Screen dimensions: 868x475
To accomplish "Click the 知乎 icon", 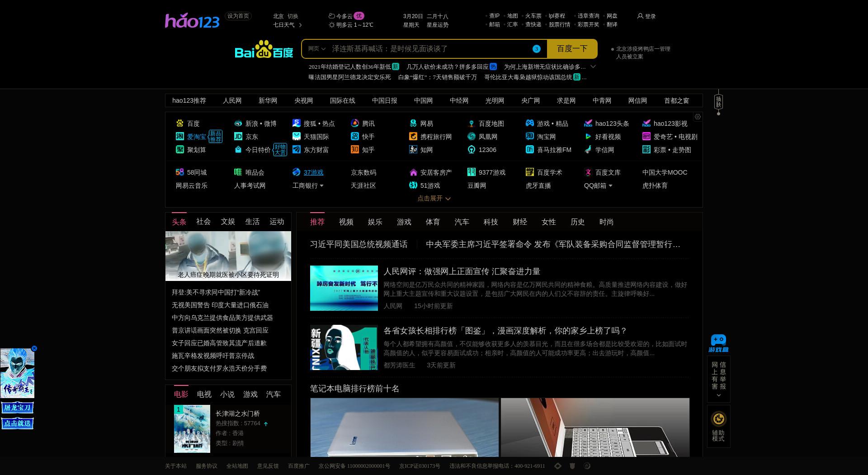I will click(355, 149).
